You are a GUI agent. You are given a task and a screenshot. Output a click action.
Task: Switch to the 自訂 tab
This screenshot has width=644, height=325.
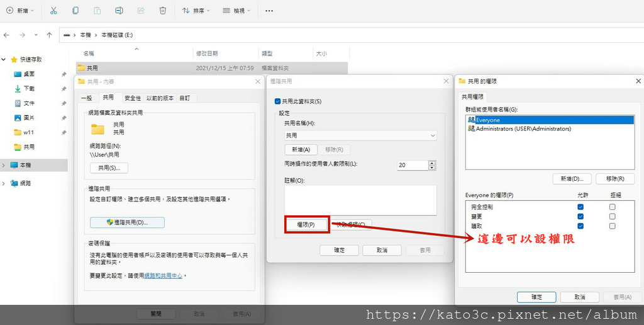[185, 98]
